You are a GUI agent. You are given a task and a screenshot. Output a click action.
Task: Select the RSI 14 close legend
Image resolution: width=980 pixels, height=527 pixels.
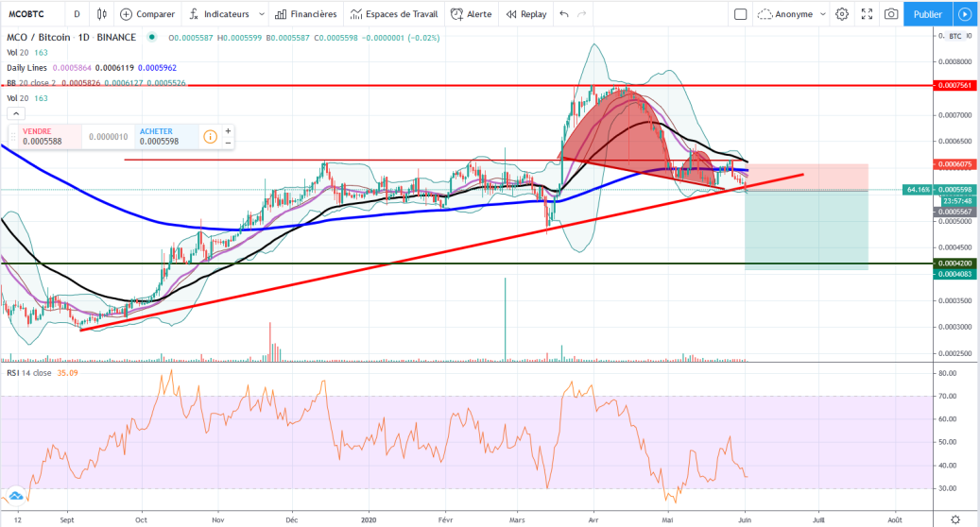28,373
